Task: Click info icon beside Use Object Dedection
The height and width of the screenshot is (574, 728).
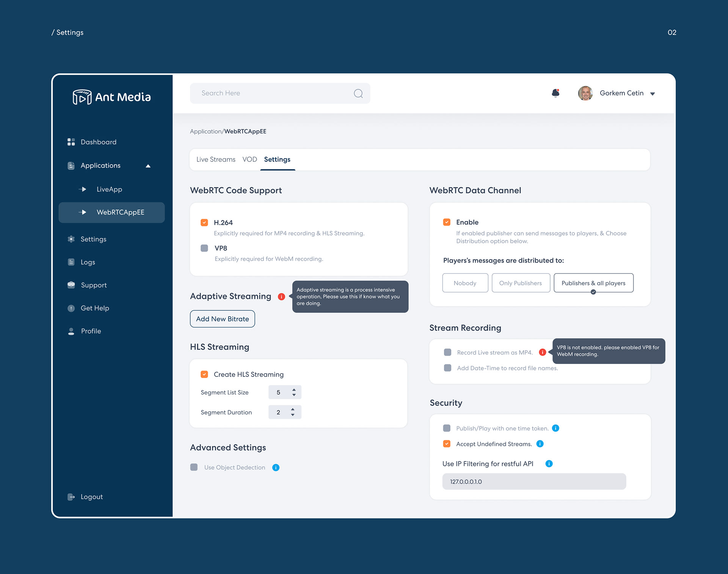Action: (x=276, y=467)
